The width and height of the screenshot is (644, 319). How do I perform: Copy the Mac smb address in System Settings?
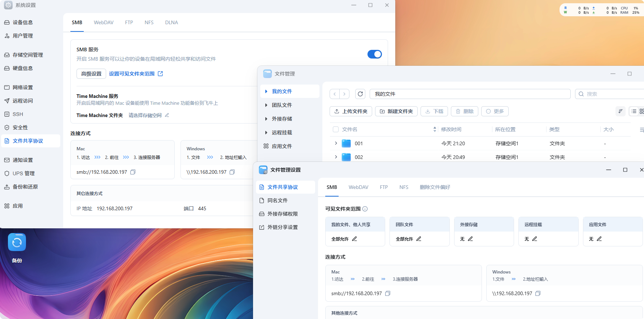133,172
